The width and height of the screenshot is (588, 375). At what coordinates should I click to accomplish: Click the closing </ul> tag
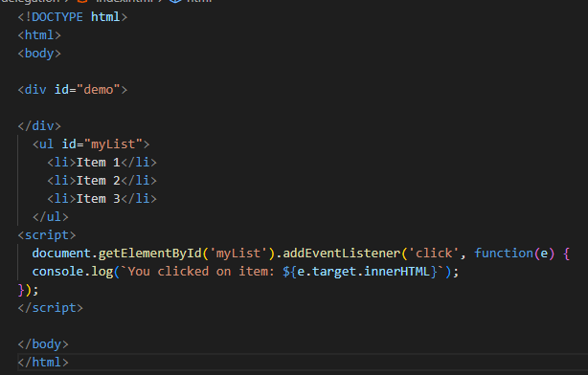click(50, 216)
